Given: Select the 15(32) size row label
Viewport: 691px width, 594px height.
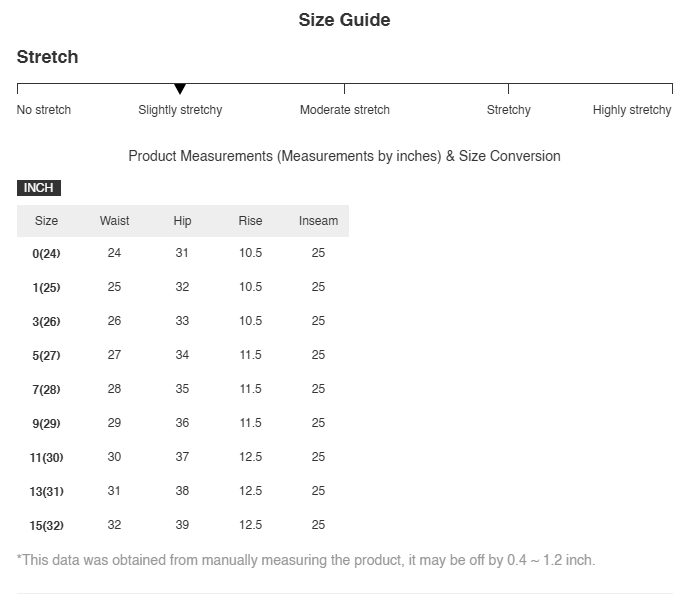Looking at the screenshot, I should [x=46, y=525].
